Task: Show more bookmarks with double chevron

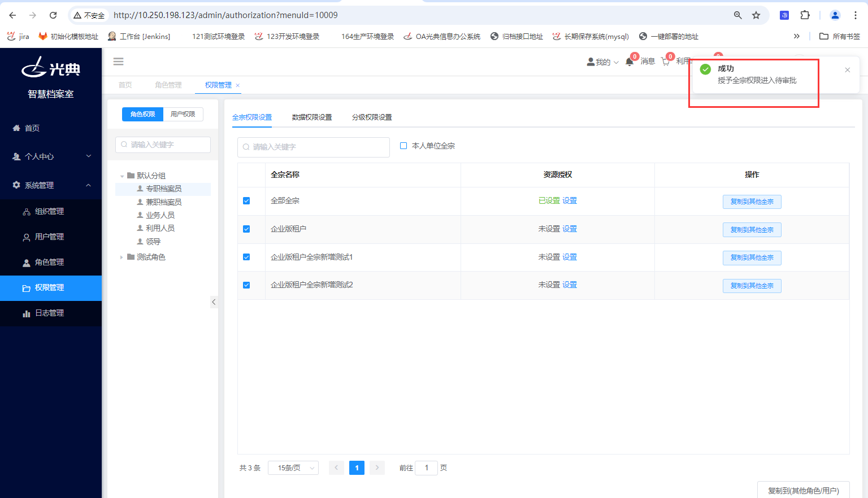Action: (797, 36)
